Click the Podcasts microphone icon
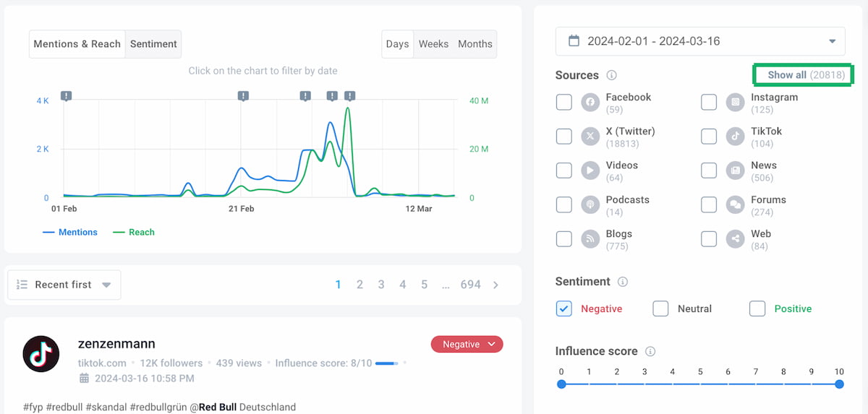 591,205
